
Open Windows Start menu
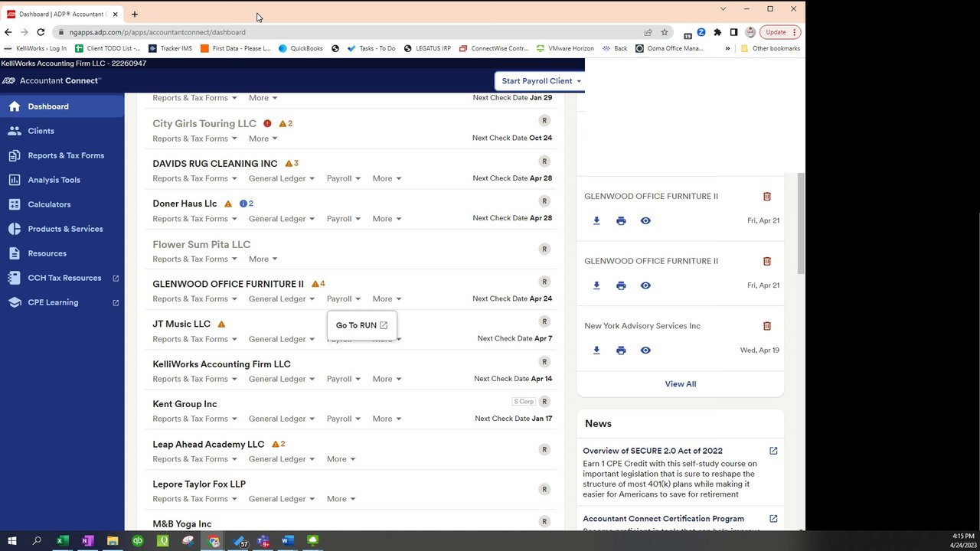point(11,541)
